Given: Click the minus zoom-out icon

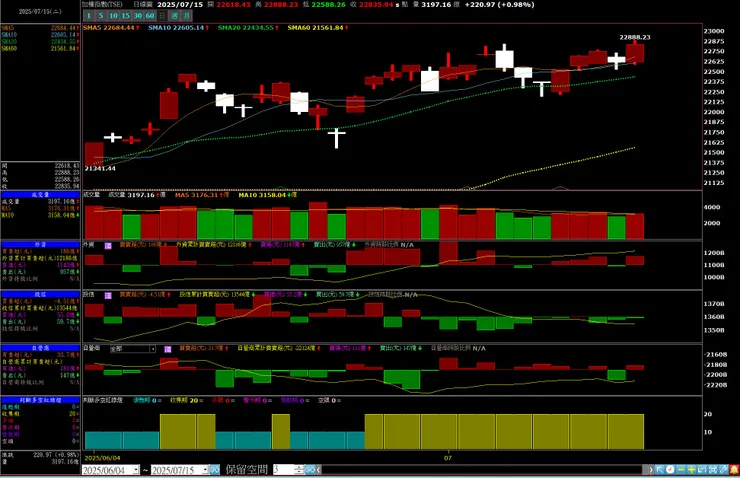Looking at the screenshot, I should pos(681,470).
